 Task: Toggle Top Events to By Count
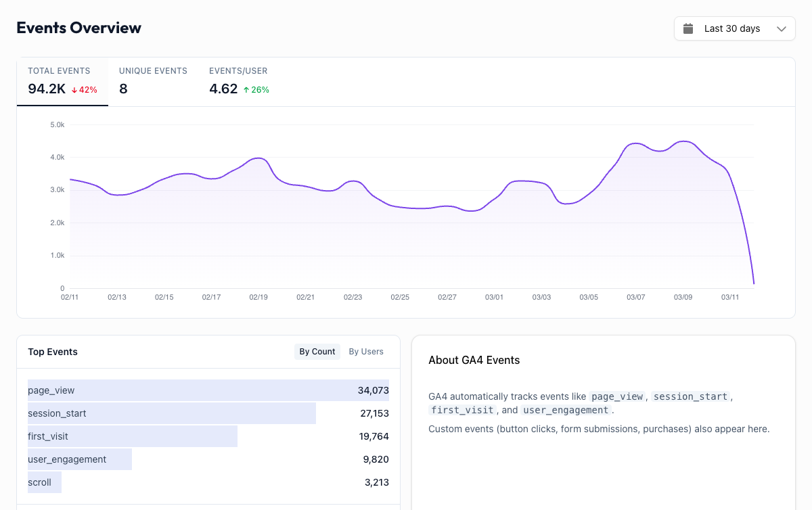pyautogui.click(x=317, y=352)
